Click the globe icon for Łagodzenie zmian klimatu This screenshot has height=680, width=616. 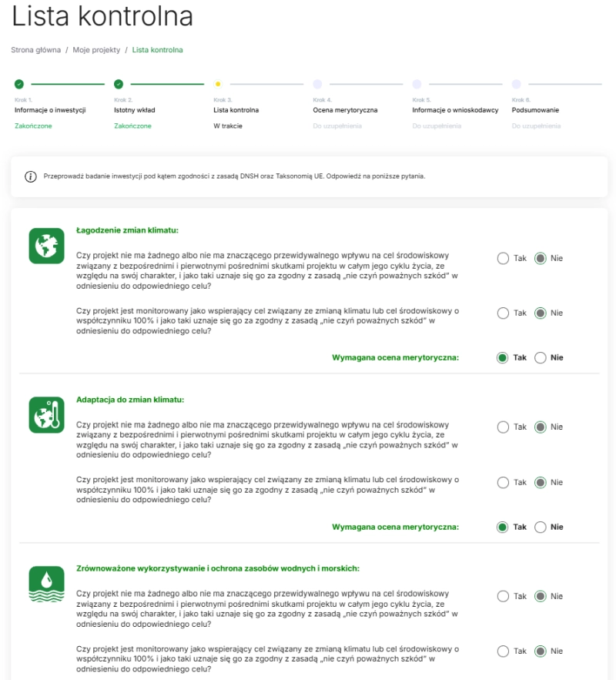point(46,245)
